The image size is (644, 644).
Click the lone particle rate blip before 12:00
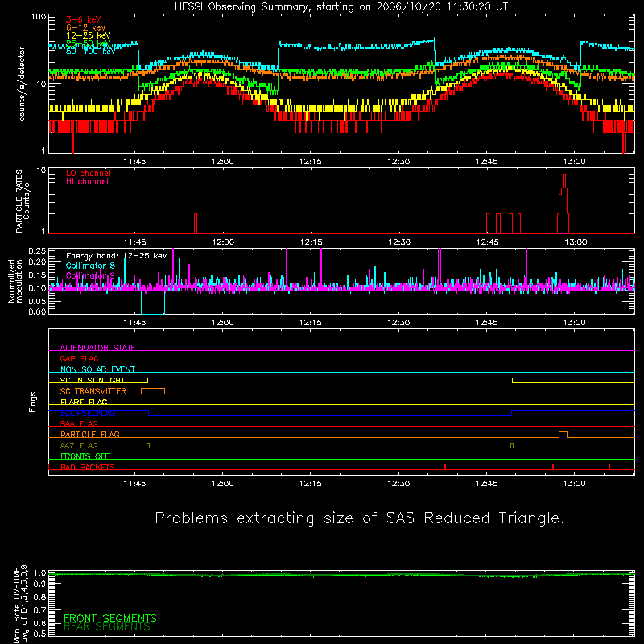(x=196, y=224)
